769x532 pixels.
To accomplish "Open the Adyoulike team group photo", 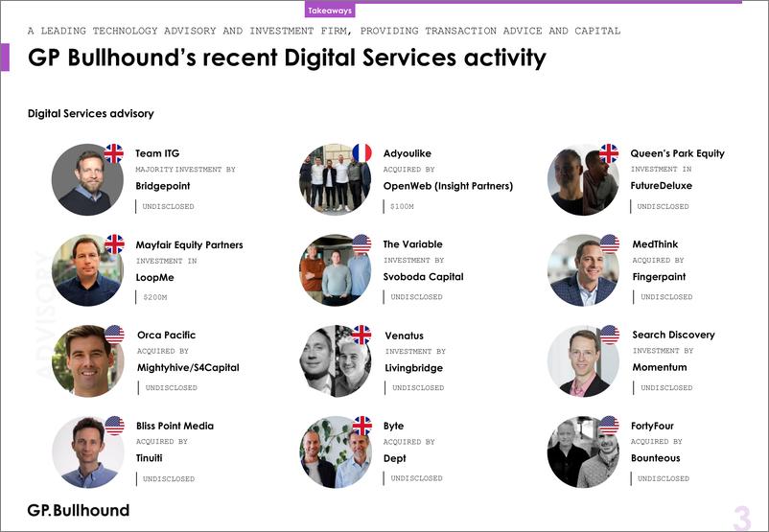I will tap(335, 179).
